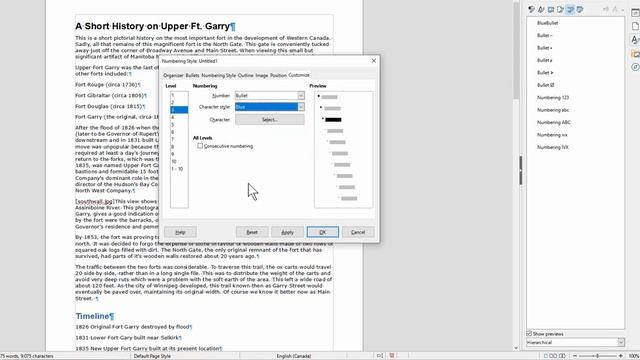Open the Hierarchical style filter dropdown
This screenshot has width=640, height=360.
621,342
